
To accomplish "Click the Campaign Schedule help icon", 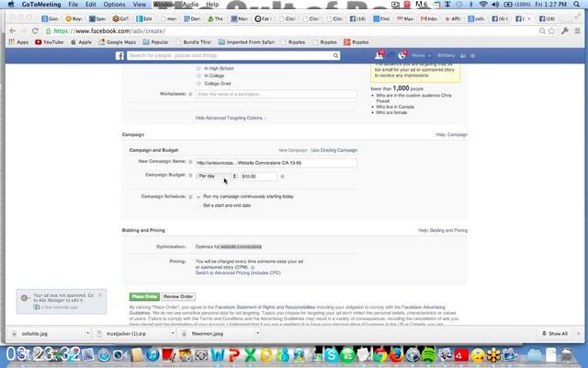I will tap(190, 197).
